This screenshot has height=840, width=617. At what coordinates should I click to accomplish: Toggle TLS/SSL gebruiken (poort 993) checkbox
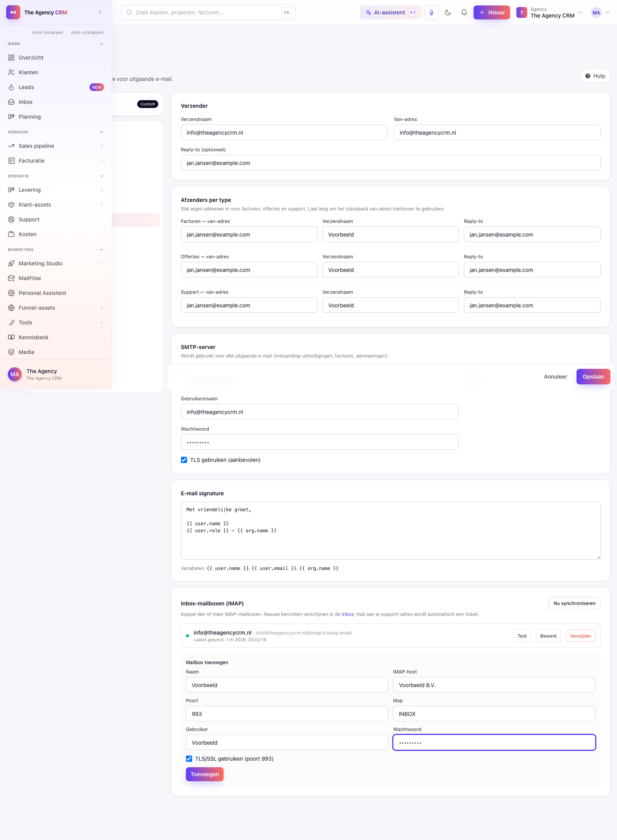point(189,759)
